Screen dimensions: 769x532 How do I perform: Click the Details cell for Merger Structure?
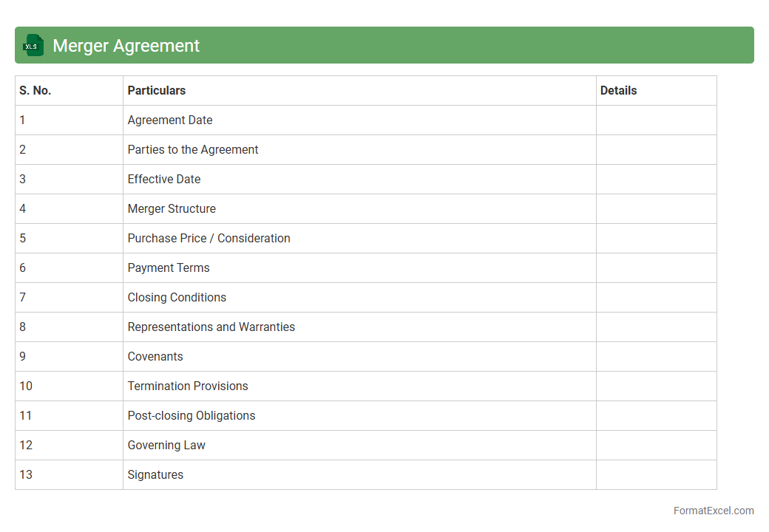(x=656, y=208)
